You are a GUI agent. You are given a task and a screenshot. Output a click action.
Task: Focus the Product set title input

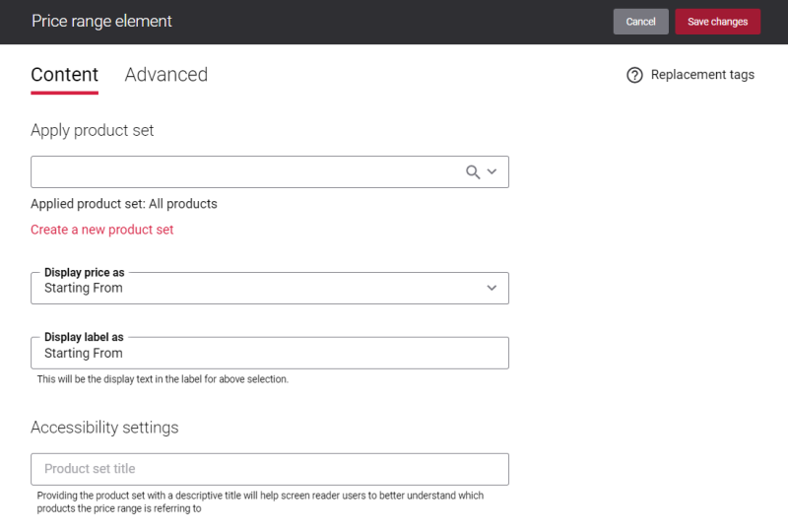(270, 469)
